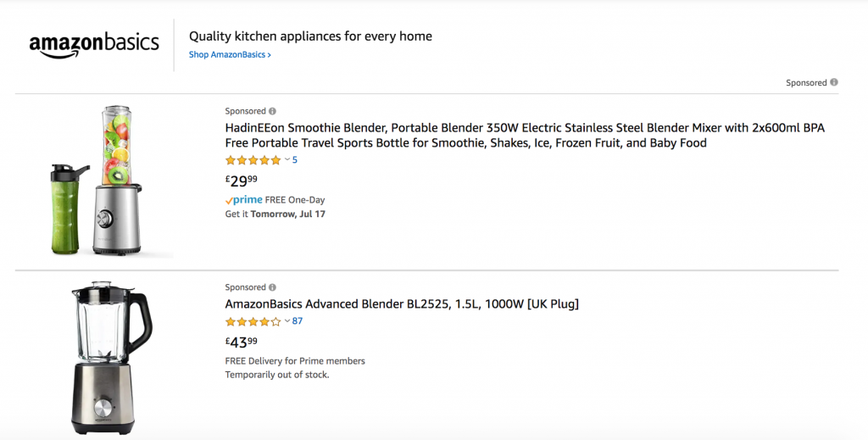Click "Quality kitchen appliances for every home" headline

[310, 36]
